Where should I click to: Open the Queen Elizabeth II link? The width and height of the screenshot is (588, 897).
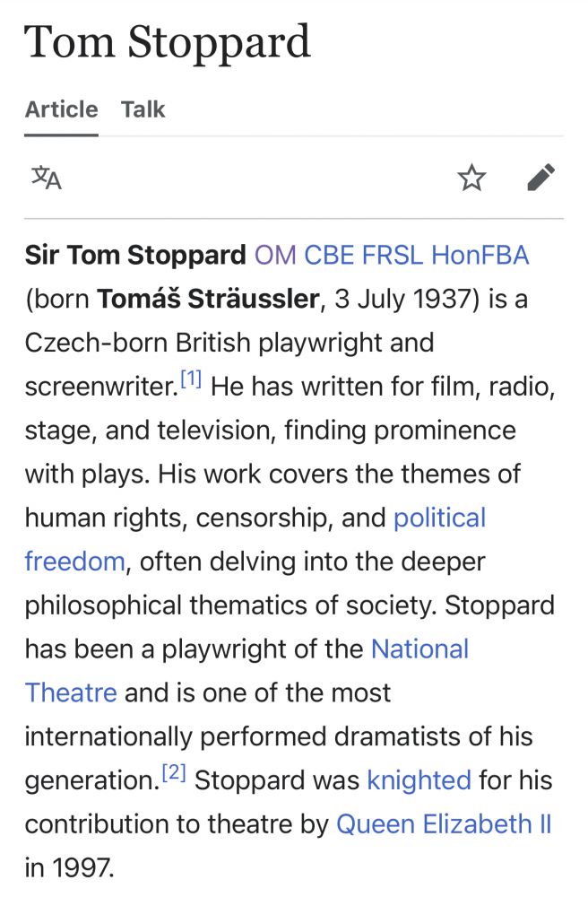click(444, 824)
